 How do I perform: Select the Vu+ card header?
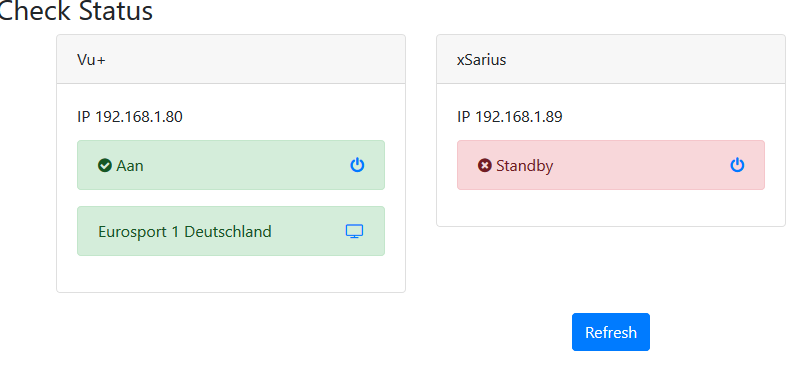point(231,59)
